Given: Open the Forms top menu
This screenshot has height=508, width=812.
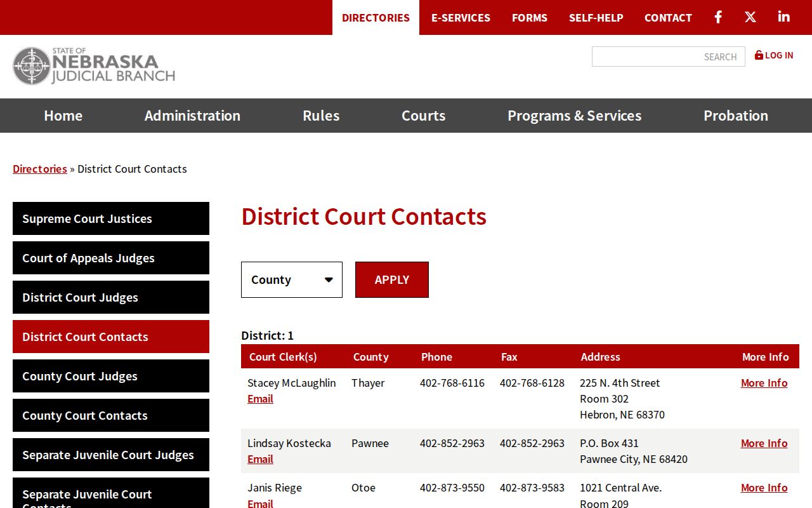Looking at the screenshot, I should tap(530, 18).
